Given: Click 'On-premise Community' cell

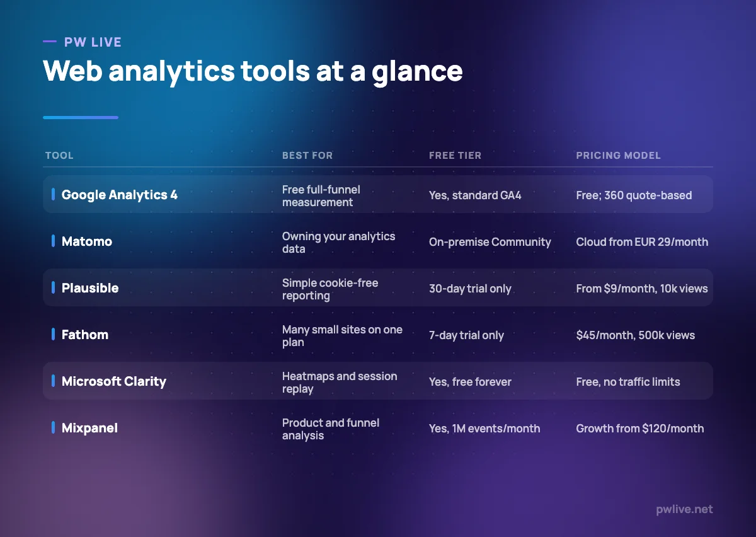Looking at the screenshot, I should (x=490, y=242).
